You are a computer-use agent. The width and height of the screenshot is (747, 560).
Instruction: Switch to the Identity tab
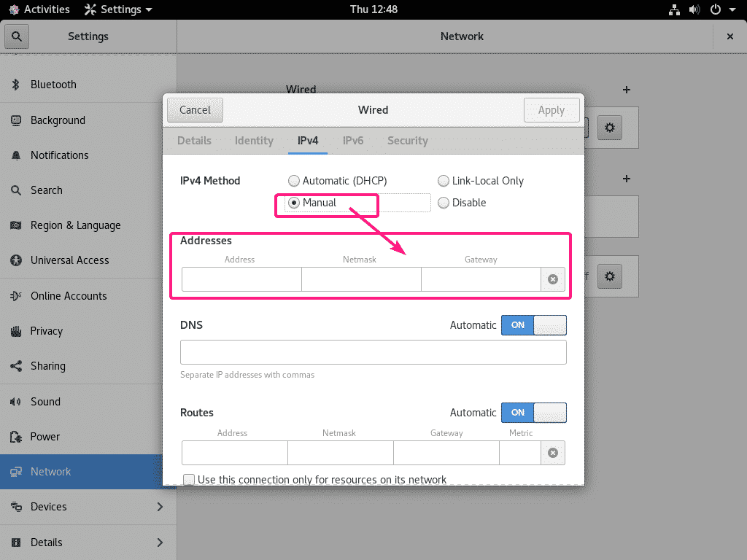[x=254, y=141]
